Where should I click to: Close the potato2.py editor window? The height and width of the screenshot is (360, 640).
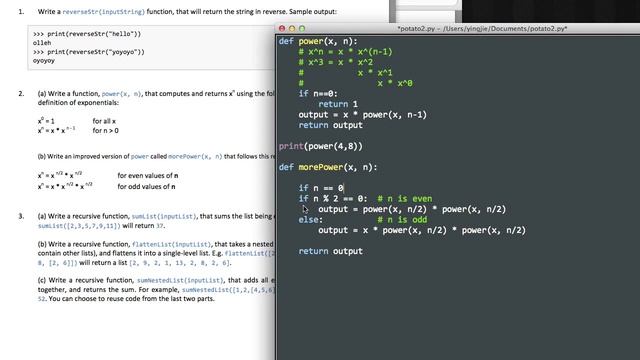282,29
